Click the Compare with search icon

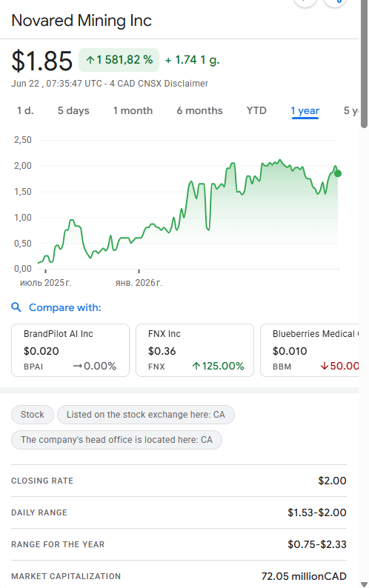16,307
